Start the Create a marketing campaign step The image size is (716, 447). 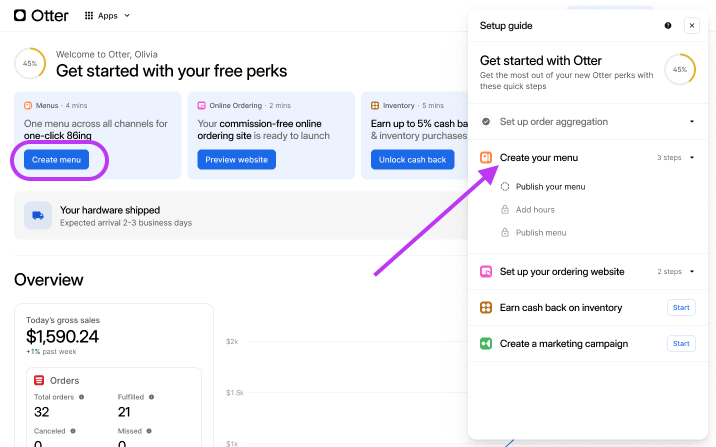tap(680, 344)
